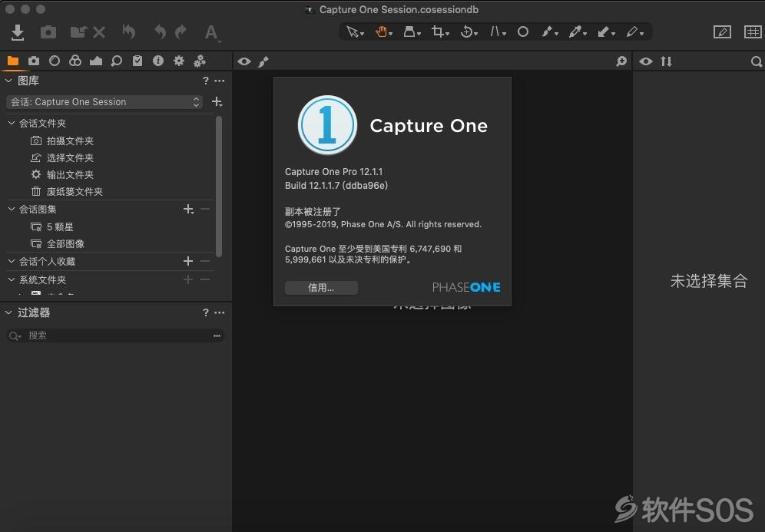Image resolution: width=765 pixels, height=532 pixels.
Task: Click search magnifier icon in browser panel
Action: 757,61
